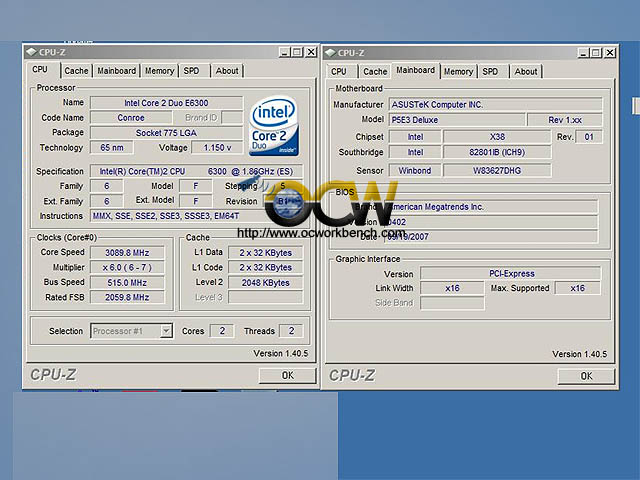Click the empty Side Band field
640x480 pixels.
click(452, 303)
